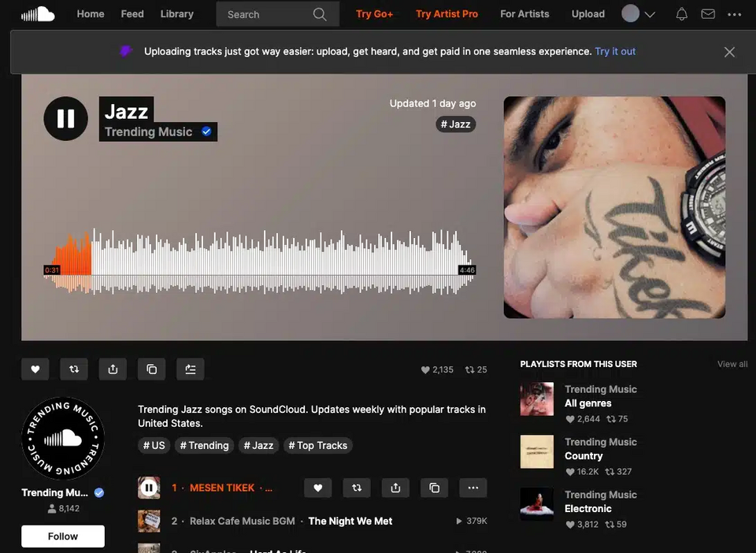Image resolution: width=756 pixels, height=553 pixels.
Task: Follow the Trending Music account
Action: point(63,536)
